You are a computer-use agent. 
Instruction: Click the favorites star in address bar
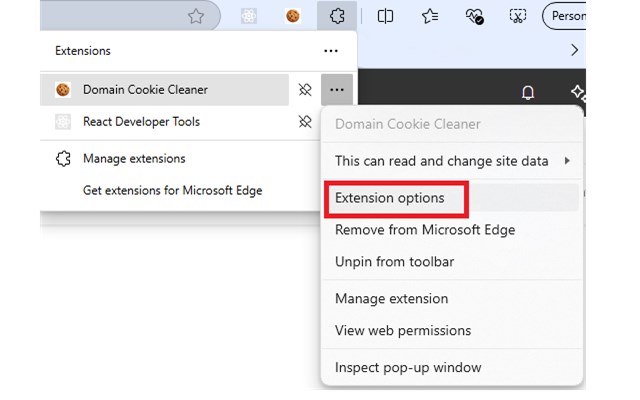click(196, 16)
